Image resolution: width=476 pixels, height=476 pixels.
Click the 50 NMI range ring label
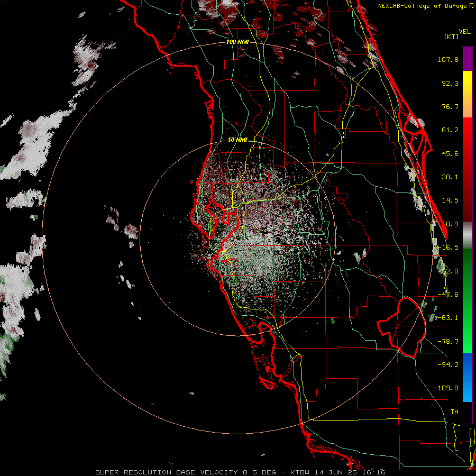[237, 140]
